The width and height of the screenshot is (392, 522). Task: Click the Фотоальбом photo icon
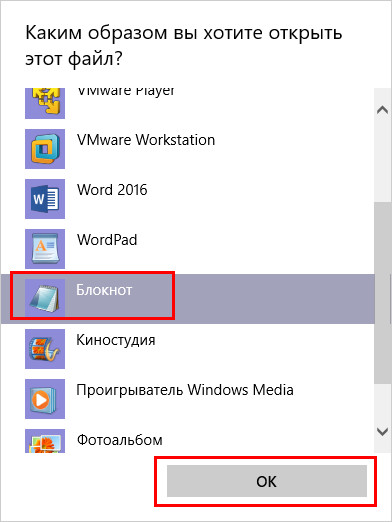click(45, 441)
